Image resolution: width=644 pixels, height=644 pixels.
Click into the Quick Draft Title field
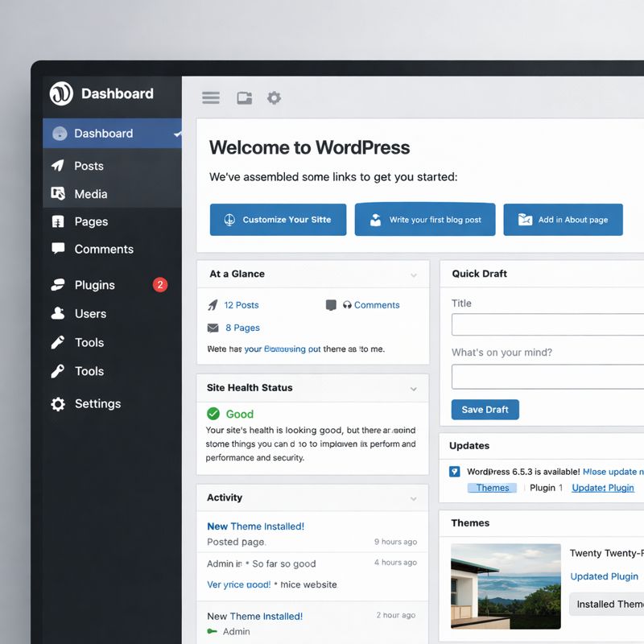tap(547, 324)
